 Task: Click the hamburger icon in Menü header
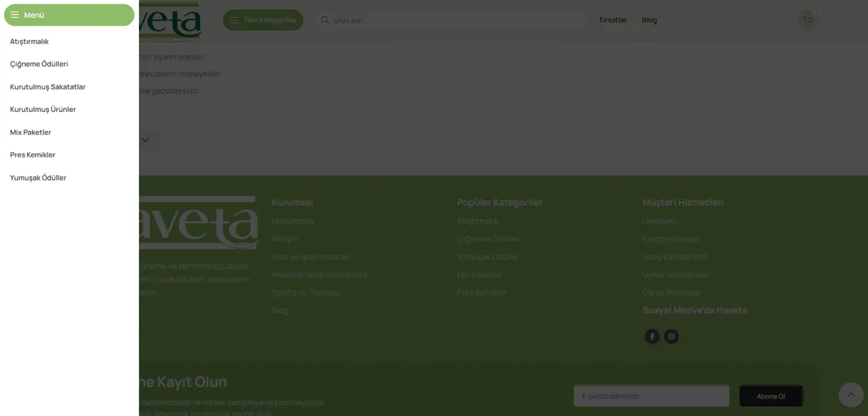pos(14,15)
